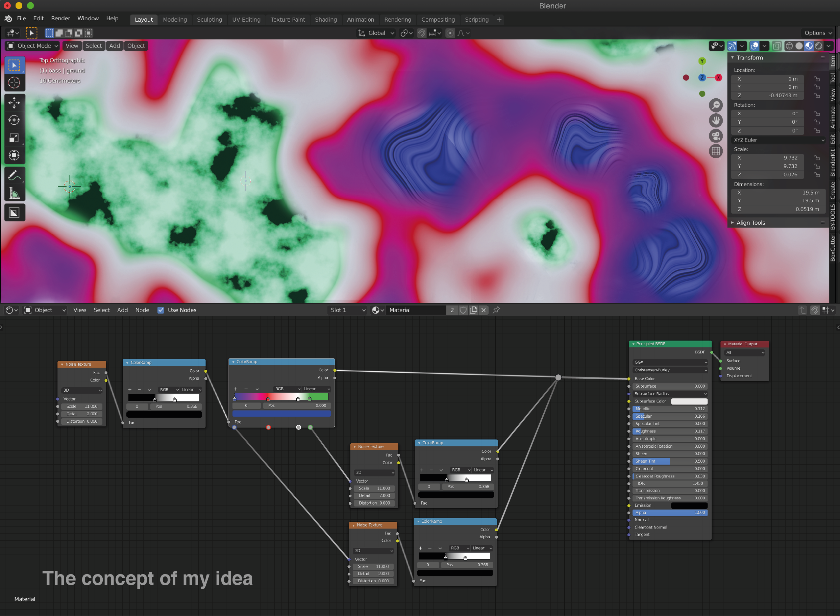Select the Cursor tool in the viewport toolbar
Image resolution: width=840 pixels, height=616 pixels.
point(14,82)
